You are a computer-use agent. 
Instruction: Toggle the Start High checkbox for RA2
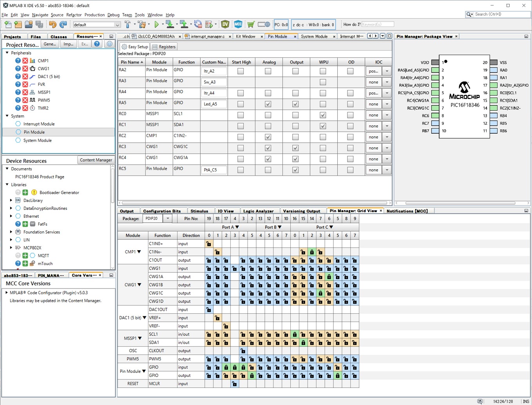[x=241, y=71]
